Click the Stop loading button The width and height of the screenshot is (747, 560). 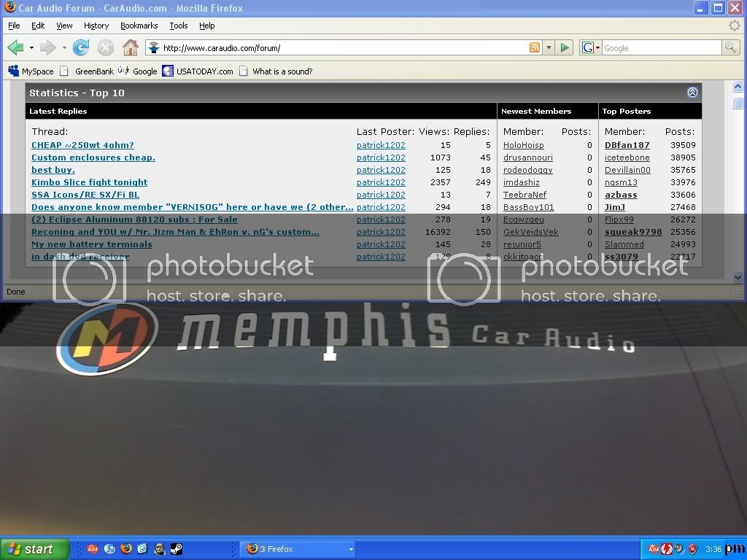tap(105, 47)
